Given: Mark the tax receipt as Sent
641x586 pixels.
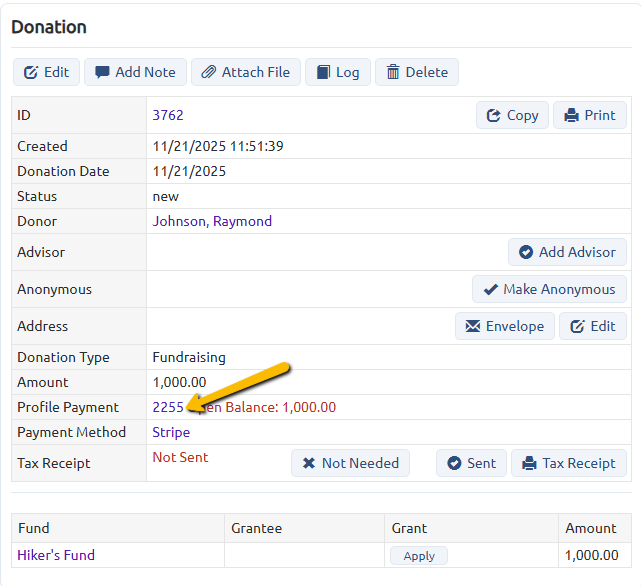Looking at the screenshot, I should point(471,463).
